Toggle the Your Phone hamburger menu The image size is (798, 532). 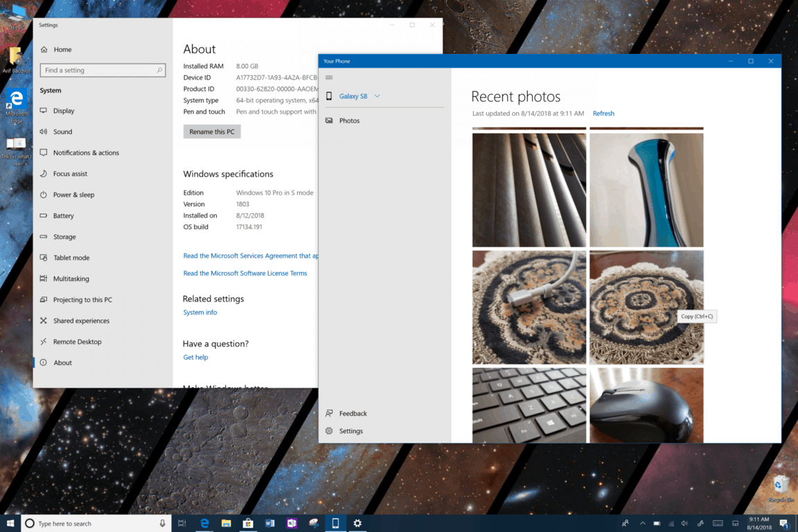[329, 78]
